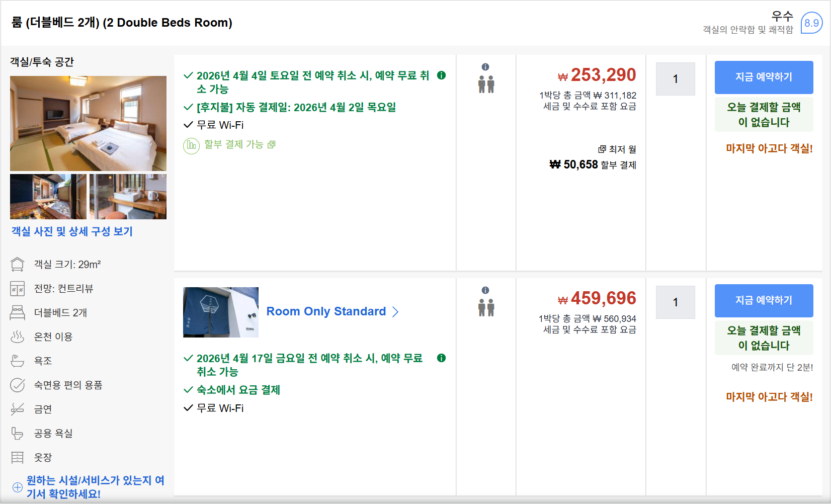Viewport: 831px width, 504px height.
Task: Click 지금 예약하기 for Room Only Standard
Action: [764, 301]
